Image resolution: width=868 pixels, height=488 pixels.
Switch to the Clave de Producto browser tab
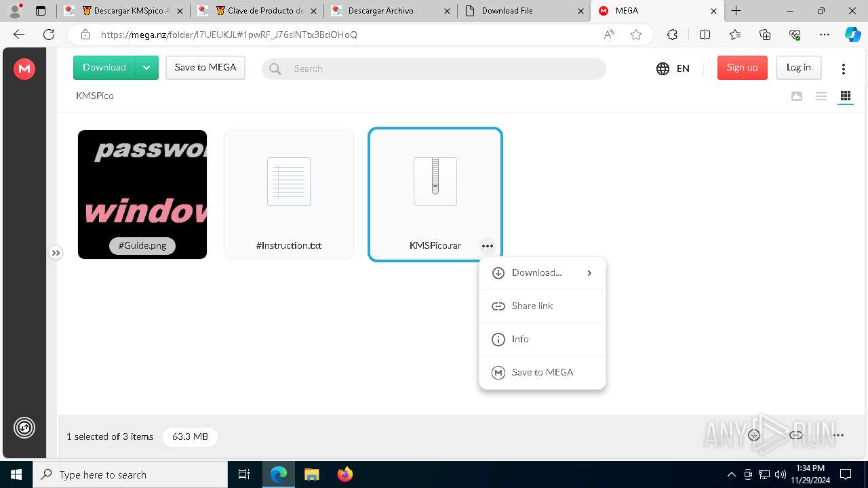click(x=256, y=11)
